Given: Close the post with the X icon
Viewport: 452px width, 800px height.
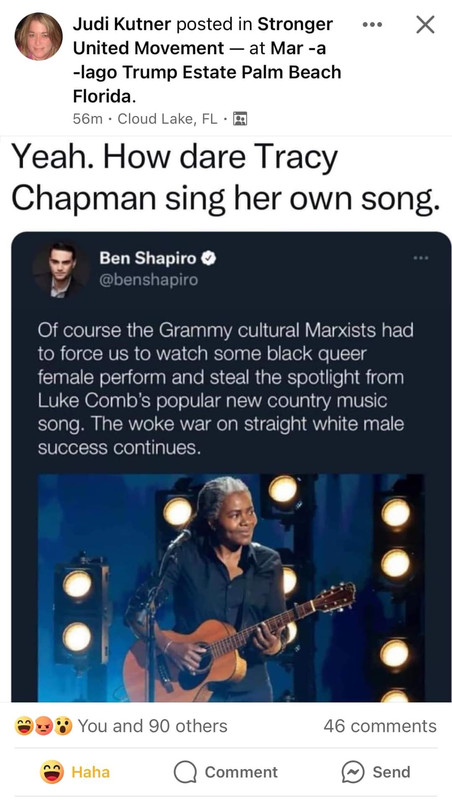Looking at the screenshot, I should coord(425,24).
